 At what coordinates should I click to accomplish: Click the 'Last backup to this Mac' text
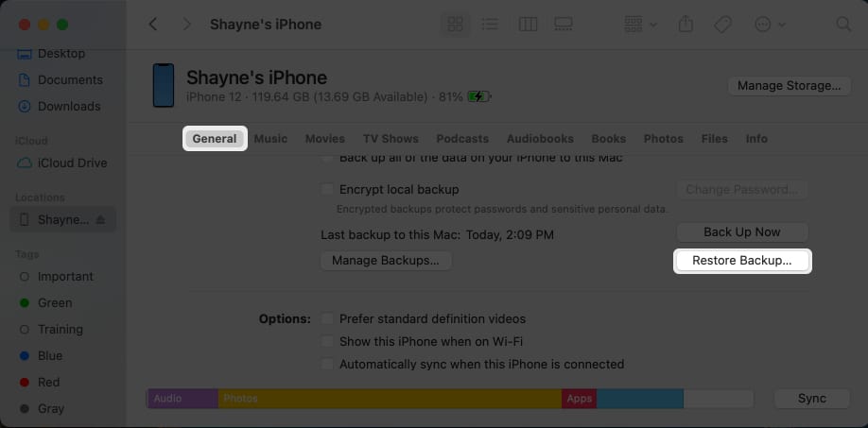pyautogui.click(x=437, y=235)
